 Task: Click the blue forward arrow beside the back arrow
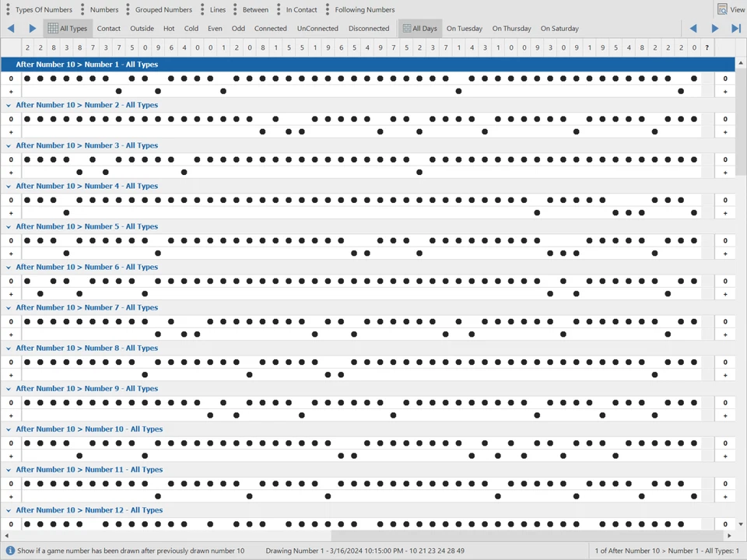pos(31,28)
